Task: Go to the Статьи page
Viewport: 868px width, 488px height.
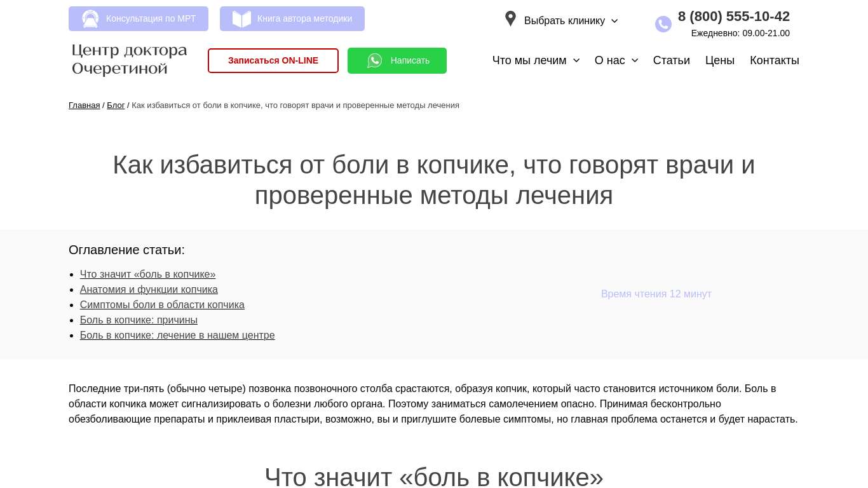Action: click(671, 60)
